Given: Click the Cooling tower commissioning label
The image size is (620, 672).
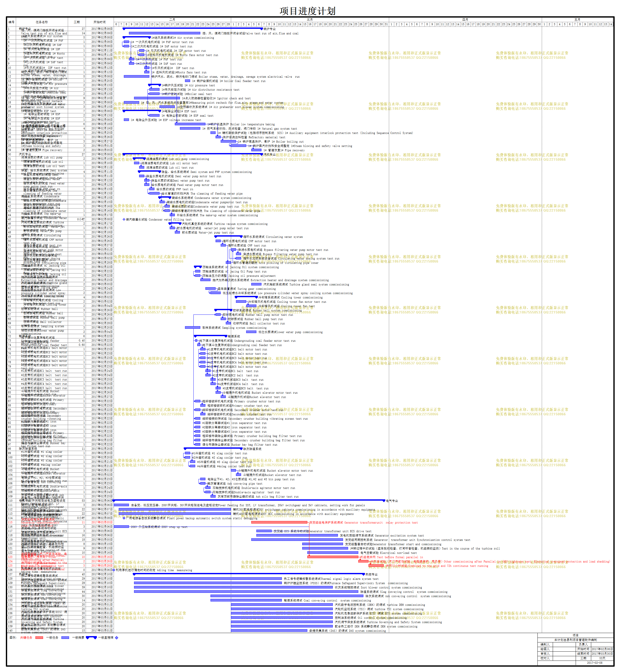Looking at the screenshot, I should 290,297.
